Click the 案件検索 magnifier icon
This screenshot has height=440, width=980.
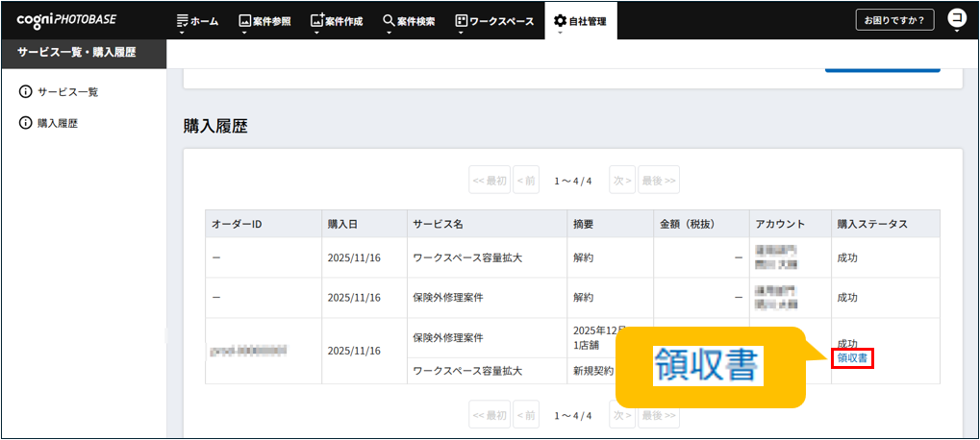389,20
